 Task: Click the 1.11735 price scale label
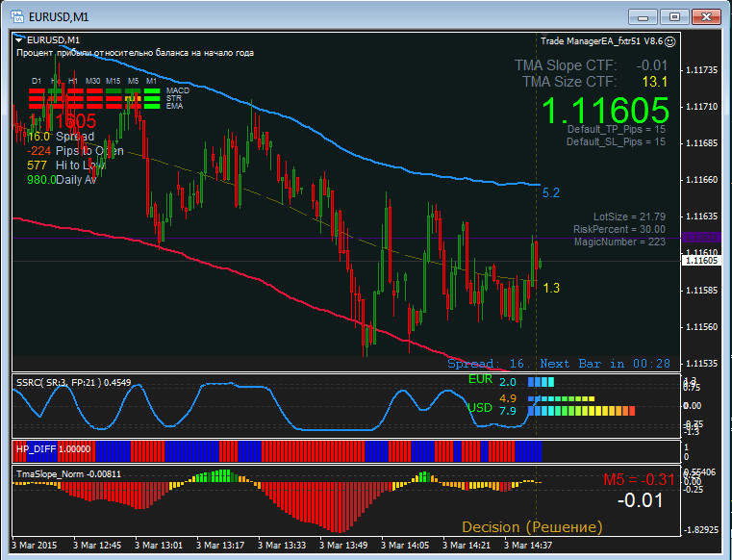701,70
